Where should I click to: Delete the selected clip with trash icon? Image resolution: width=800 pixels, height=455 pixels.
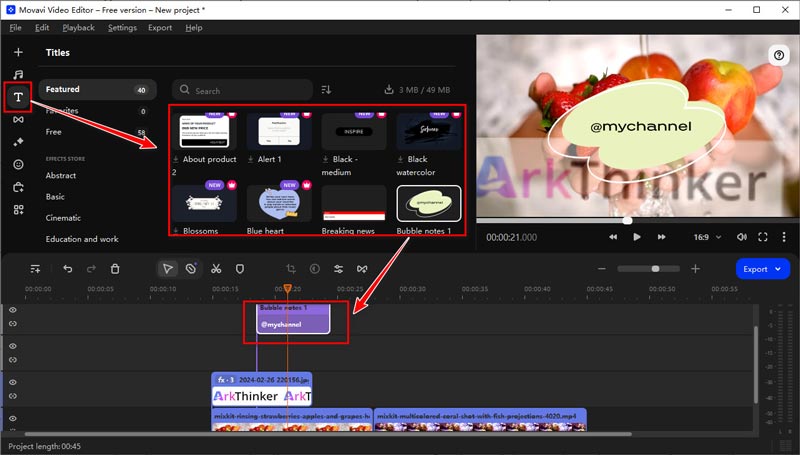click(115, 269)
